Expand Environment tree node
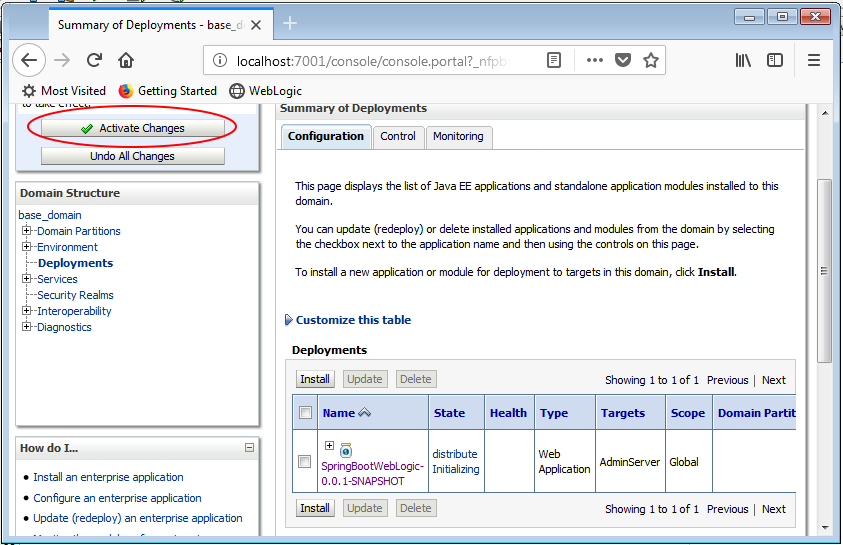Screen dimensions: 843x545 [26, 247]
